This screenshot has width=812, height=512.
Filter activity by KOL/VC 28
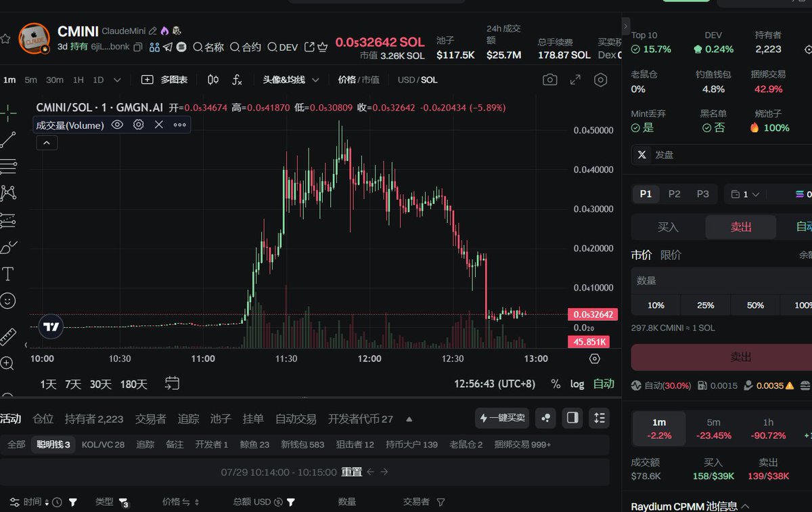tap(103, 444)
